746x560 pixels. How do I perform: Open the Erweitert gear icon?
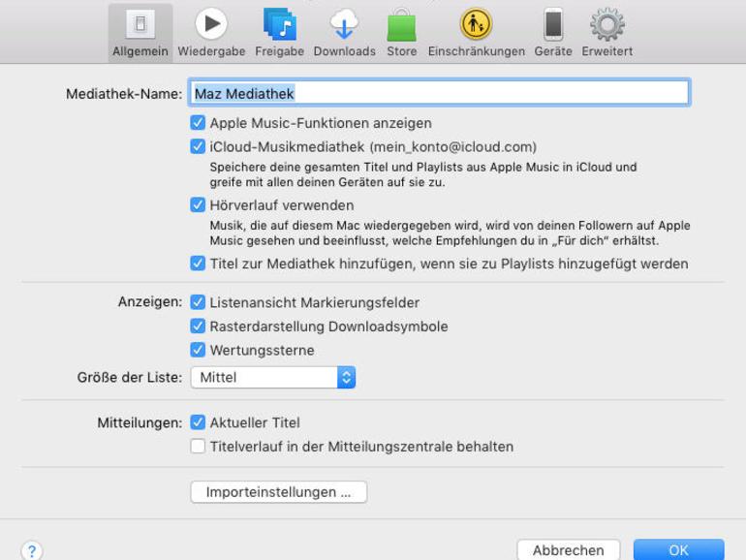[x=607, y=24]
